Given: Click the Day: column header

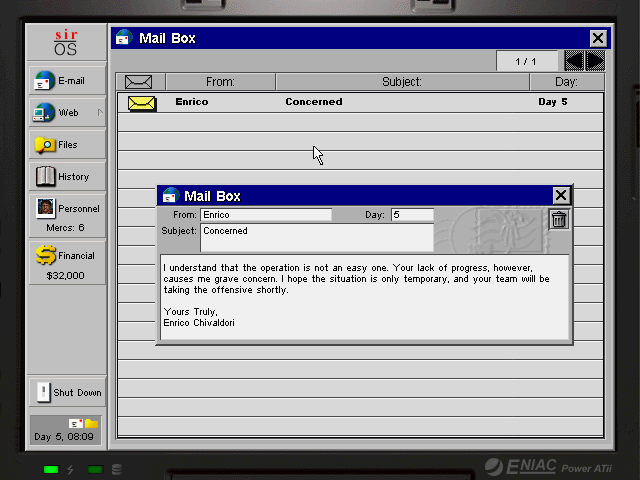Looking at the screenshot, I should pyautogui.click(x=567, y=82).
